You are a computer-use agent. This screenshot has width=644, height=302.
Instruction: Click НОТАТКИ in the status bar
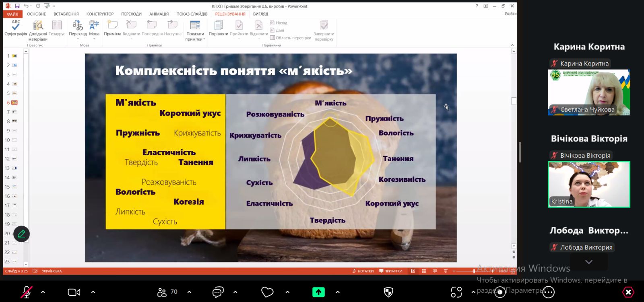tap(363, 271)
